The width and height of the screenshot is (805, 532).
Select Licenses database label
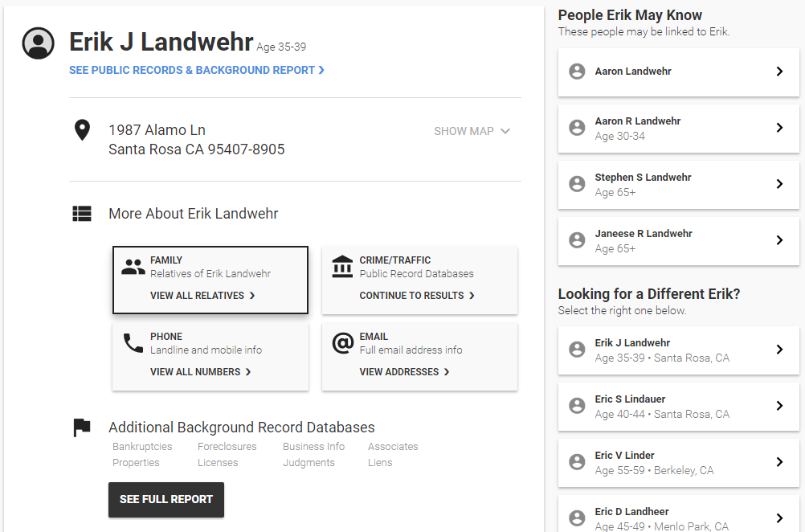pyautogui.click(x=218, y=462)
